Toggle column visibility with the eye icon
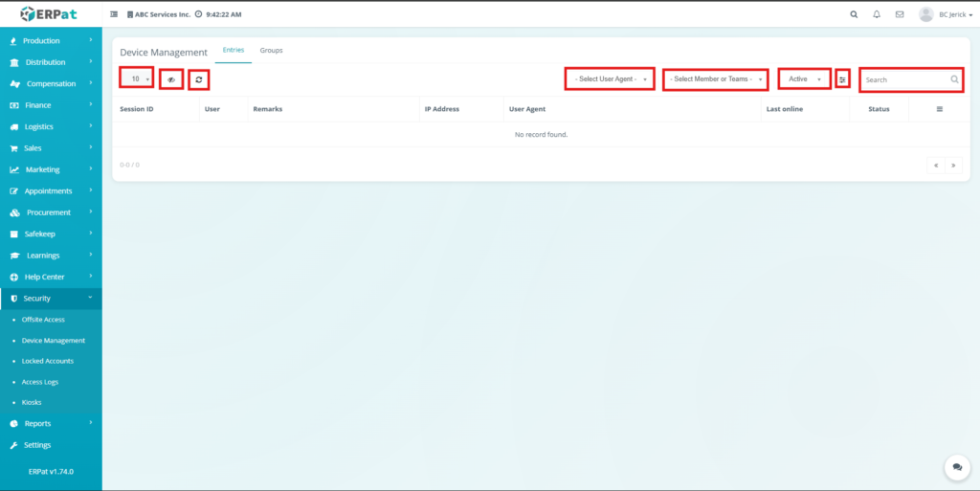 pyautogui.click(x=171, y=79)
